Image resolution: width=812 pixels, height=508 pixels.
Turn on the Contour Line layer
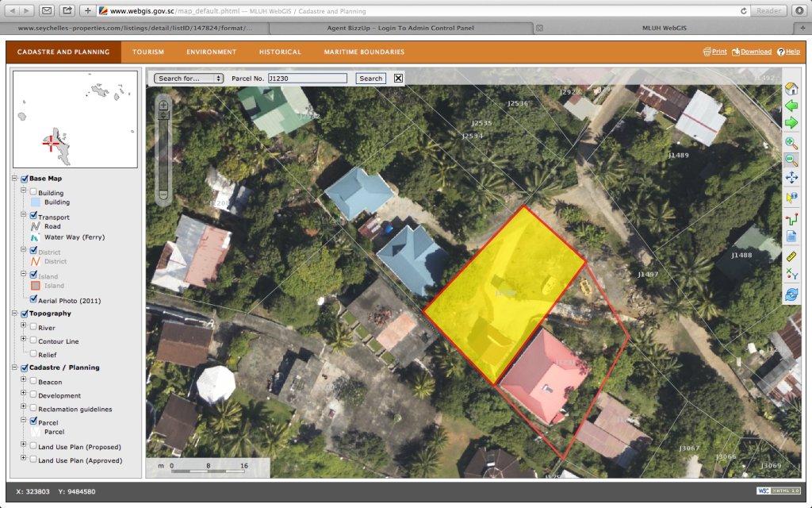pos(33,341)
